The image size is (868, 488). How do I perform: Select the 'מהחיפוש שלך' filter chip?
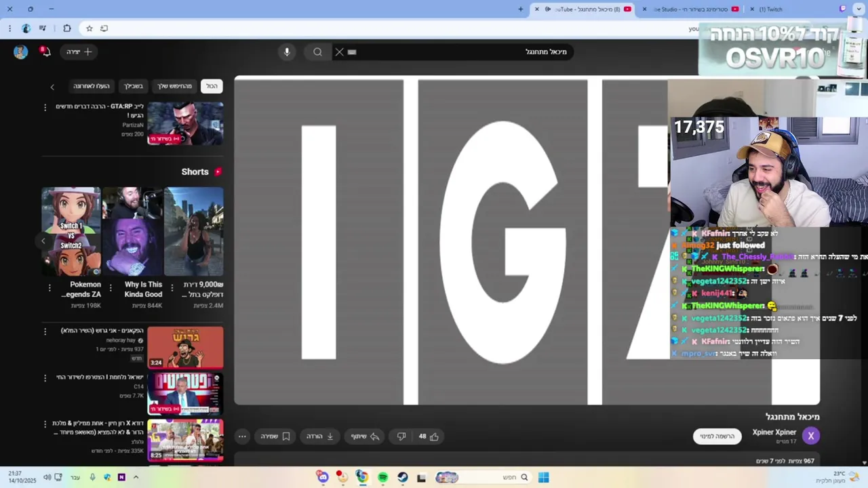175,86
